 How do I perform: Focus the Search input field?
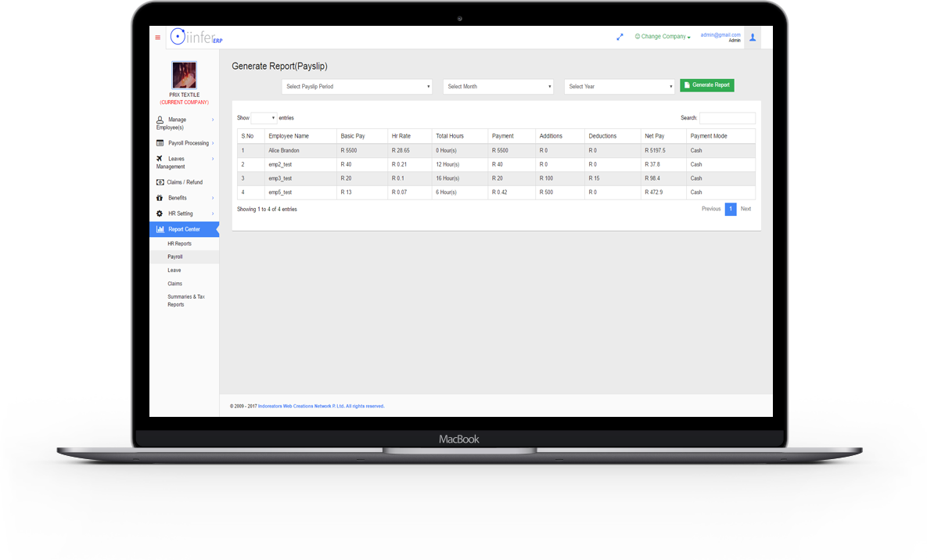(x=728, y=117)
